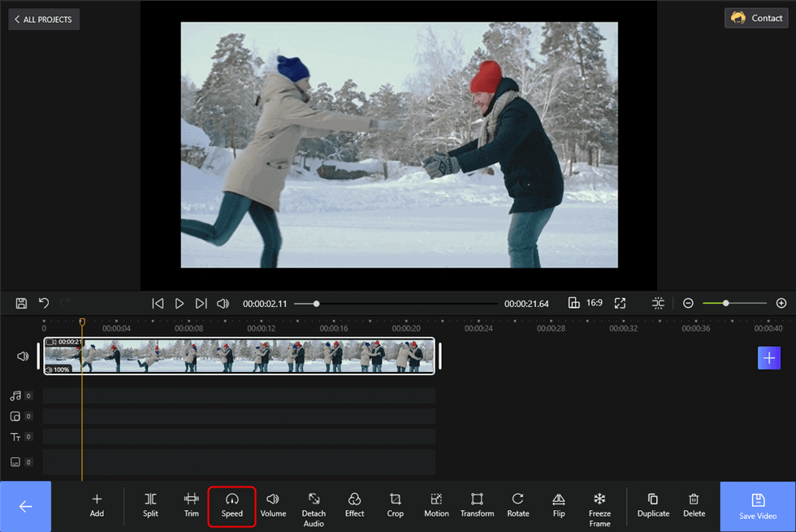
Task: Open the Transform tool
Action: tap(478, 505)
